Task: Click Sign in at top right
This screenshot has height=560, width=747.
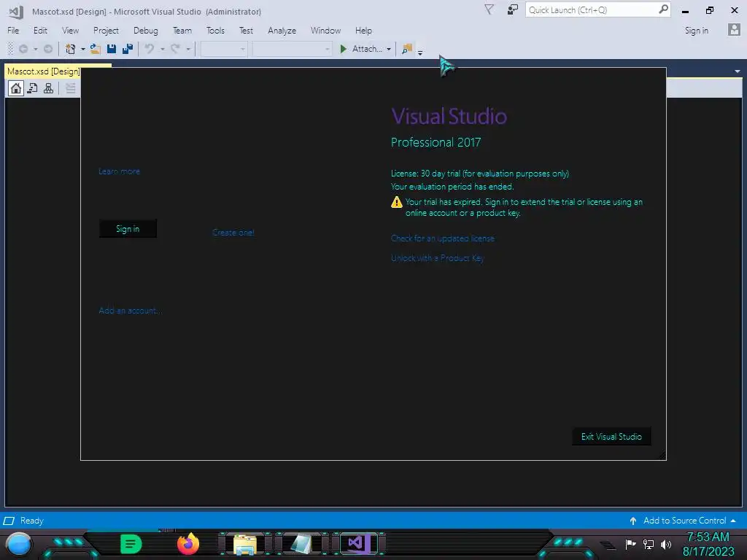Action: point(697,31)
